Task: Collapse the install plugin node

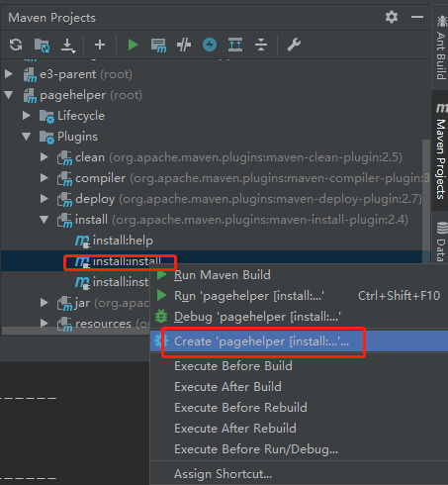Action: click(45, 220)
